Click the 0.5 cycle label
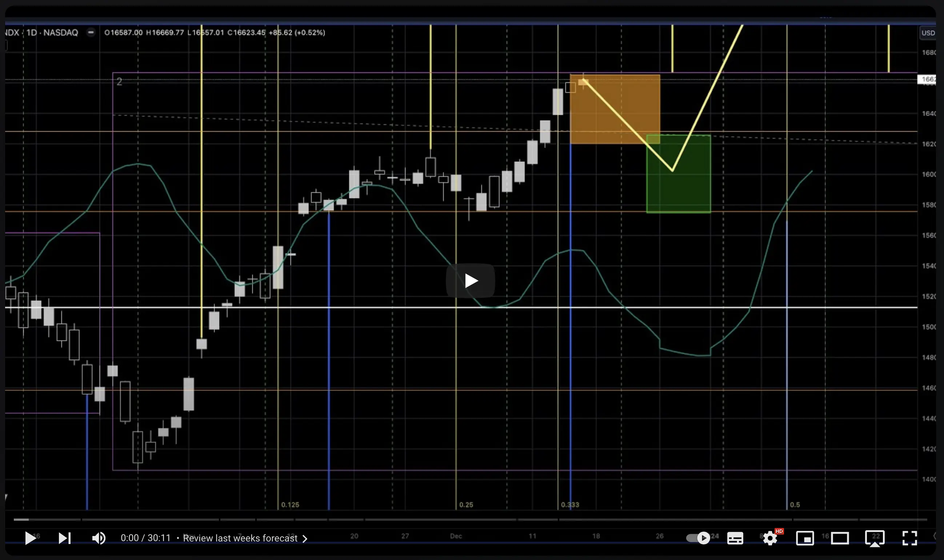This screenshot has width=944, height=560. click(x=795, y=504)
